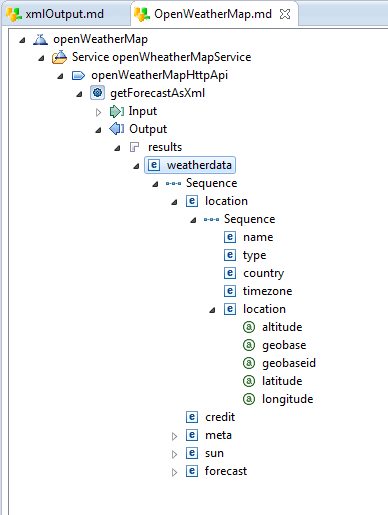Click the openWeatherMap model root icon

pyautogui.click(x=40, y=39)
